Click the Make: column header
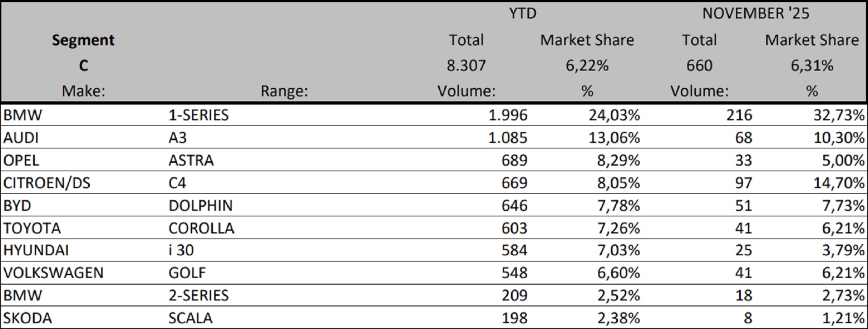Screen dimensions: 868x329 click(83, 91)
